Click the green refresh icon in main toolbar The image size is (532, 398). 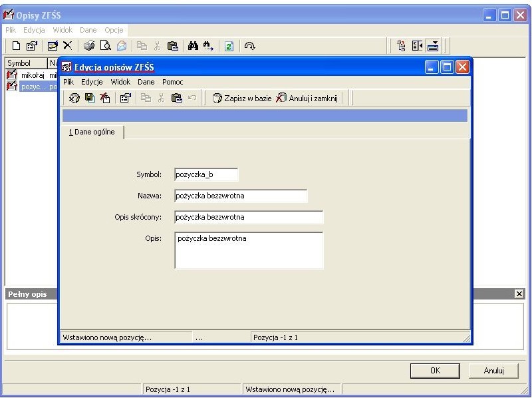229,46
